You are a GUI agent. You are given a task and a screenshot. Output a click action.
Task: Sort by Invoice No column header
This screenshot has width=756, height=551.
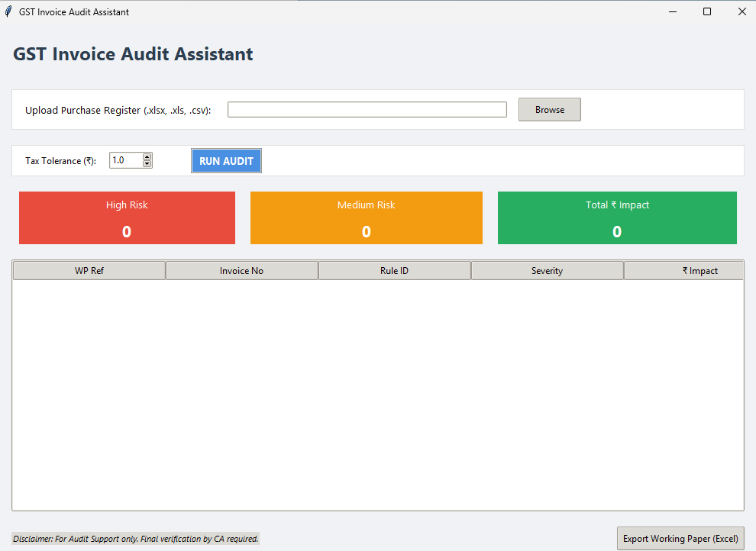(x=241, y=271)
